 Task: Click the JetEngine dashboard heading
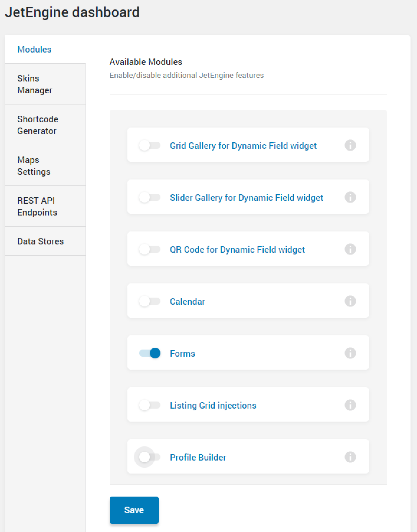coord(72,12)
